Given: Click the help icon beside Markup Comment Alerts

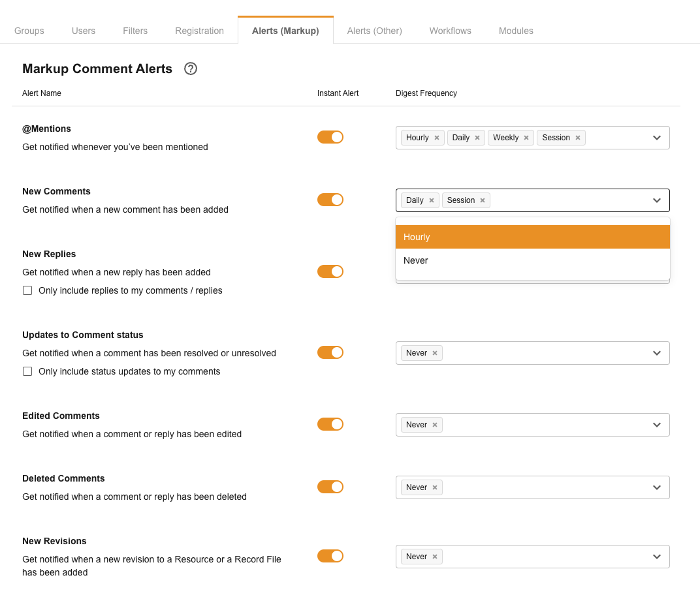Looking at the screenshot, I should (x=191, y=69).
